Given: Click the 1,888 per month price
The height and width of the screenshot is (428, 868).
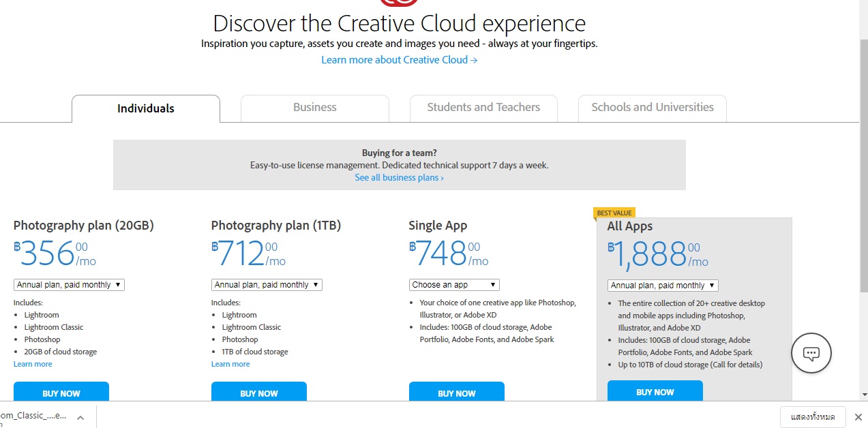Looking at the screenshot, I should (658, 254).
